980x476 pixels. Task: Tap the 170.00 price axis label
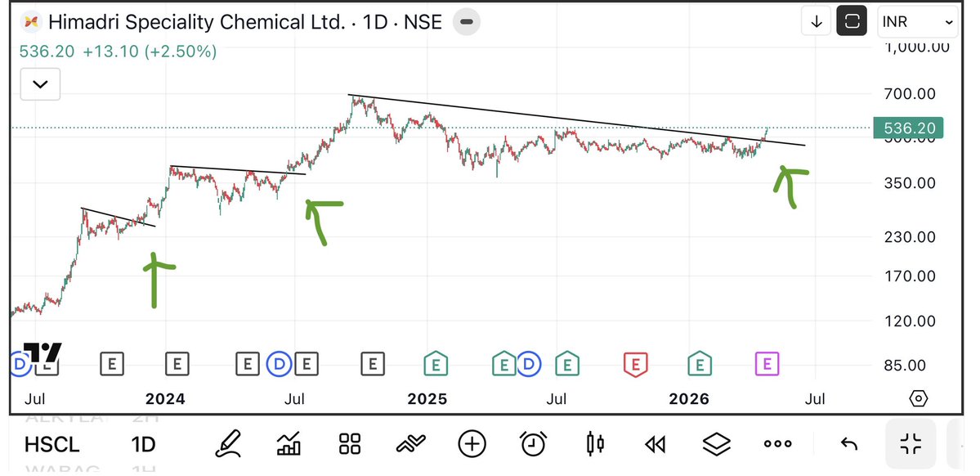tap(910, 276)
